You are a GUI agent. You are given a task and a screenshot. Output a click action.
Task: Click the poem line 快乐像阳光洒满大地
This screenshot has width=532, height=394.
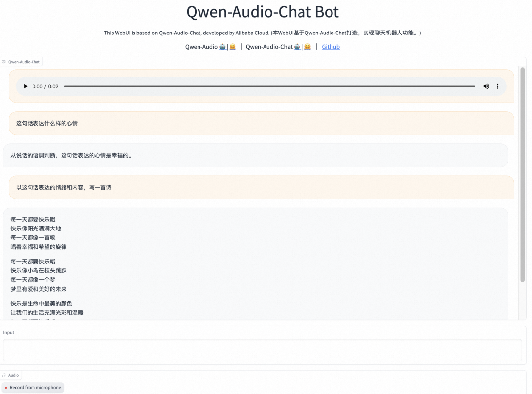(x=35, y=229)
